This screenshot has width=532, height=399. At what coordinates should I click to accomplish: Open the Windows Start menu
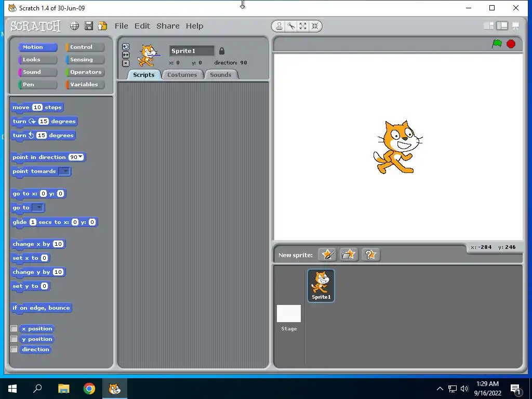12,389
